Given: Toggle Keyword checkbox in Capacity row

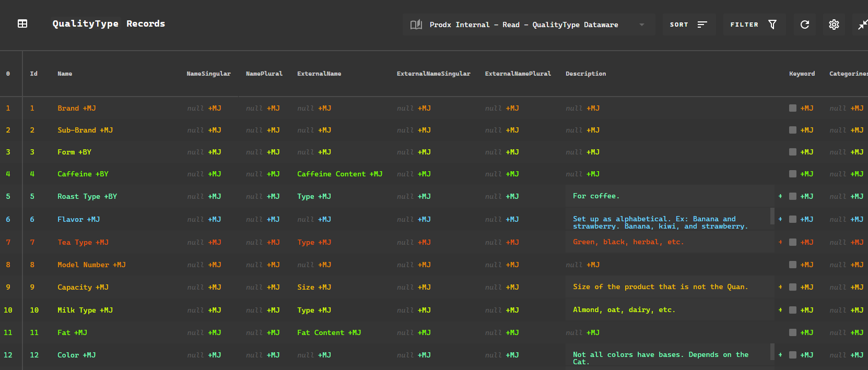Looking at the screenshot, I should (793, 287).
